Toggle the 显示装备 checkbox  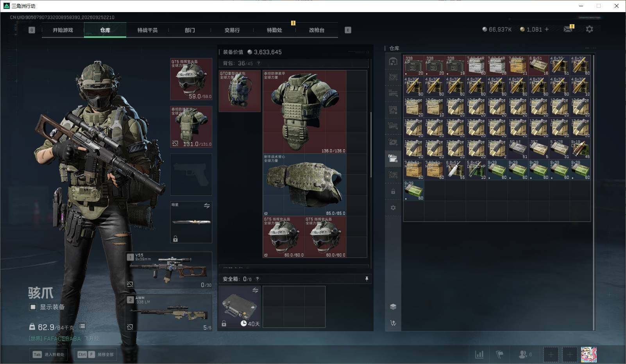pos(33,307)
